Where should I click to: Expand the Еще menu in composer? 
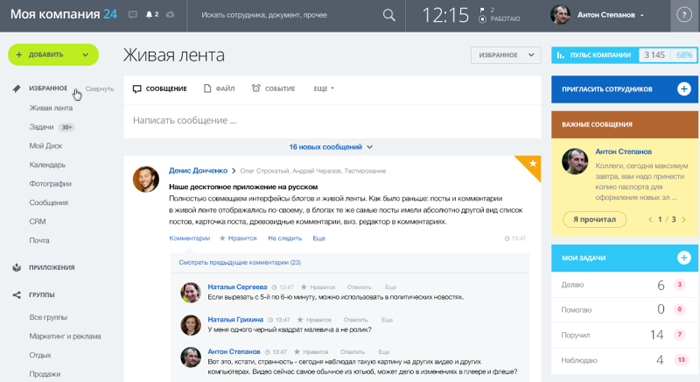[x=324, y=89]
